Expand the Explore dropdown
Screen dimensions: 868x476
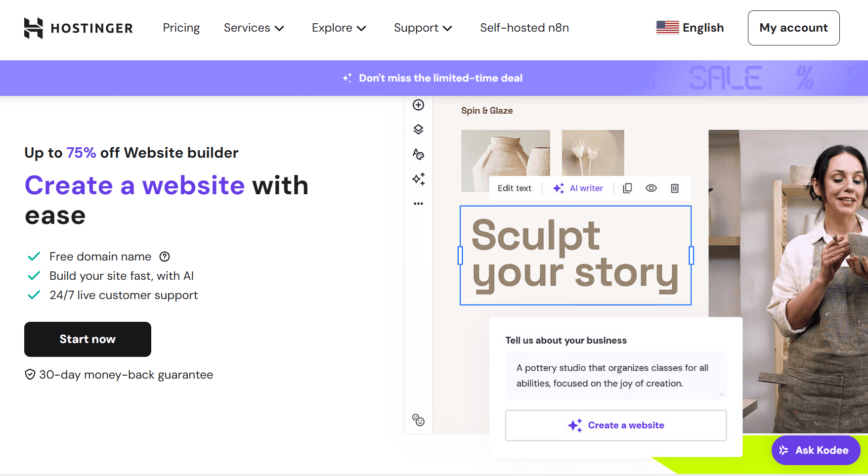(x=339, y=28)
